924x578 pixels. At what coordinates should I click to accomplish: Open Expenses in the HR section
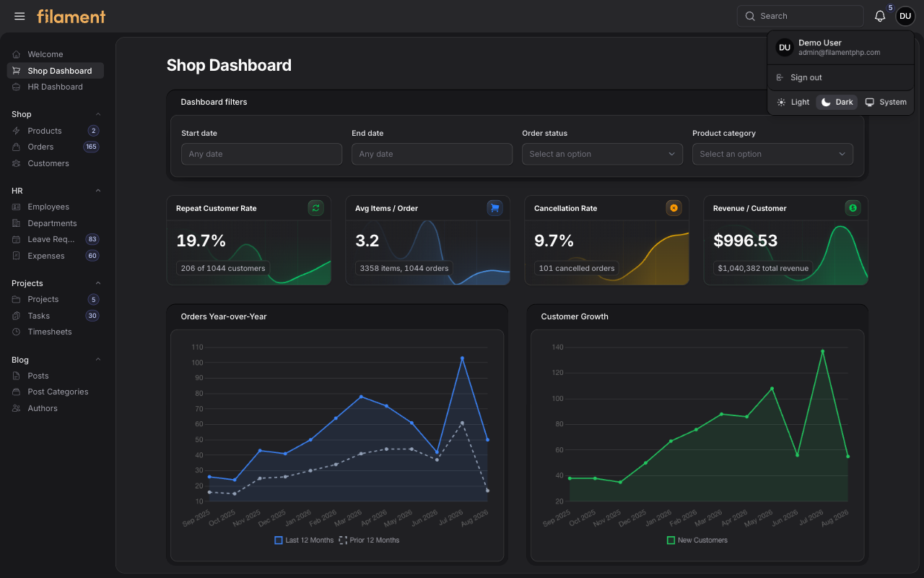(x=56, y=256)
